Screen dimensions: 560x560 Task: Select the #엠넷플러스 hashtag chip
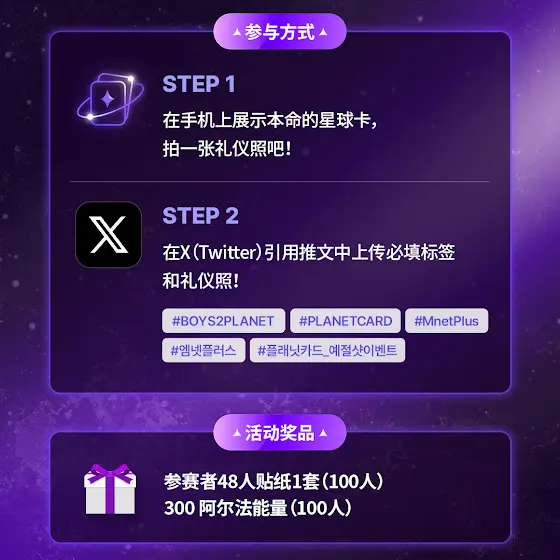click(204, 350)
